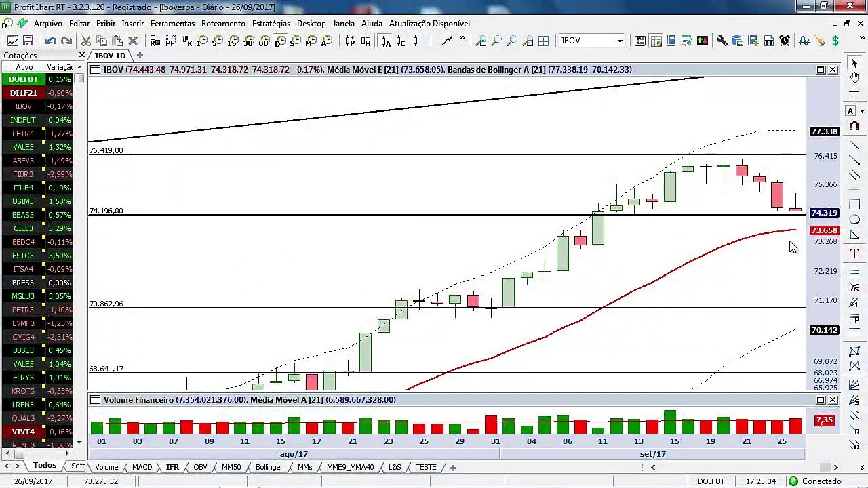Open the Ferramentas menu
868x488 pixels.
(172, 24)
